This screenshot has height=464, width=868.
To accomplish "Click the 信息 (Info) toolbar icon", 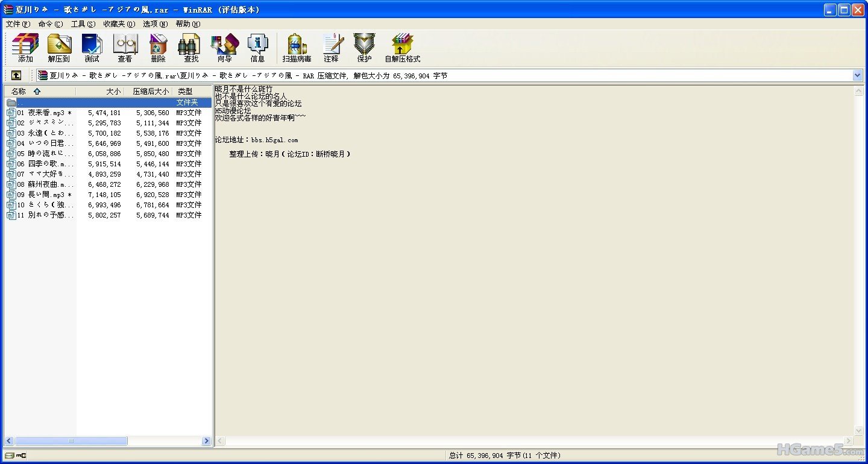I will coord(257,48).
